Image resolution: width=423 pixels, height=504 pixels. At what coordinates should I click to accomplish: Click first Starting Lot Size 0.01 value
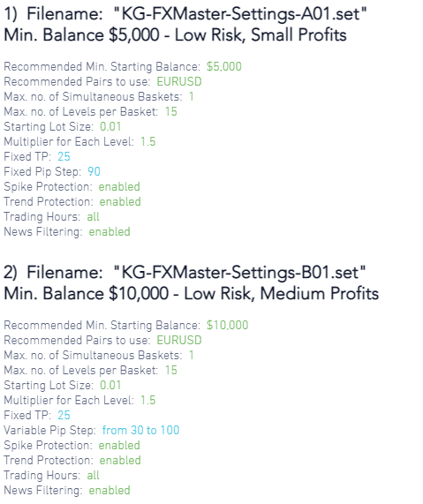(x=110, y=126)
